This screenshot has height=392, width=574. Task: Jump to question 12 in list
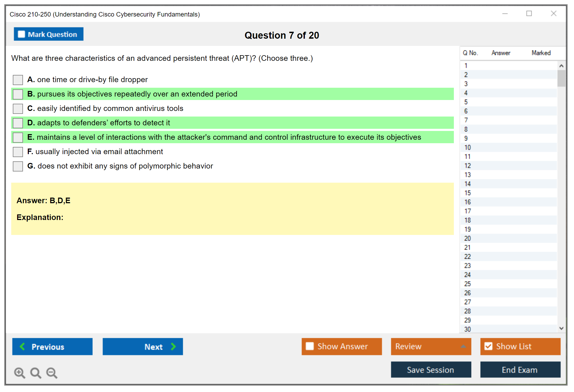pyautogui.click(x=467, y=166)
